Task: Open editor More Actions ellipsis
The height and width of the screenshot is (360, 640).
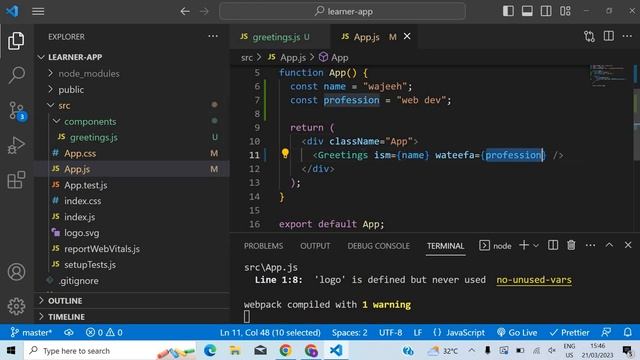Action: pos(627,36)
